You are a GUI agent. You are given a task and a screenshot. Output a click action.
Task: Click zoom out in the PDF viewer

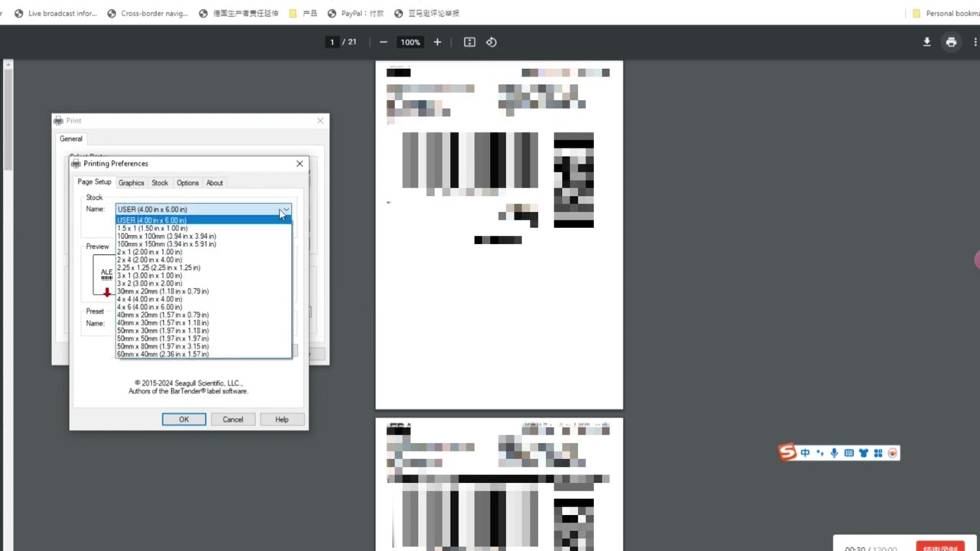pos(383,42)
